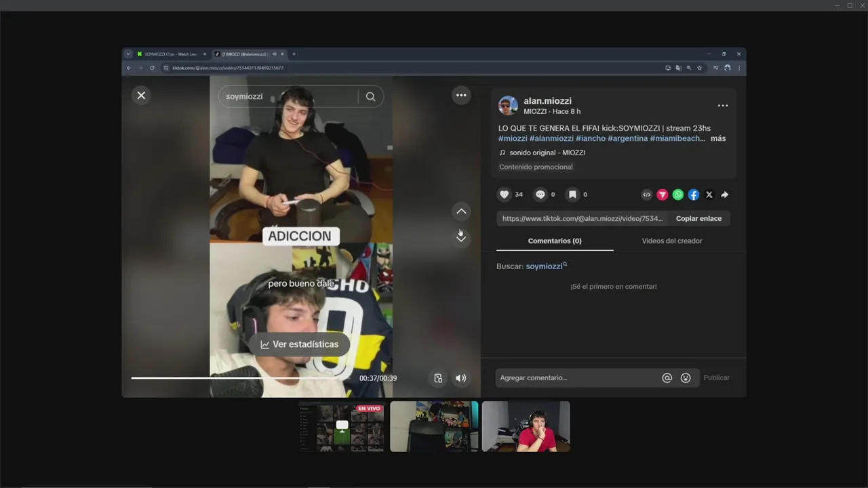Click the 'Agregar comentario...' input field
This screenshot has height=488, width=868.
point(578,378)
